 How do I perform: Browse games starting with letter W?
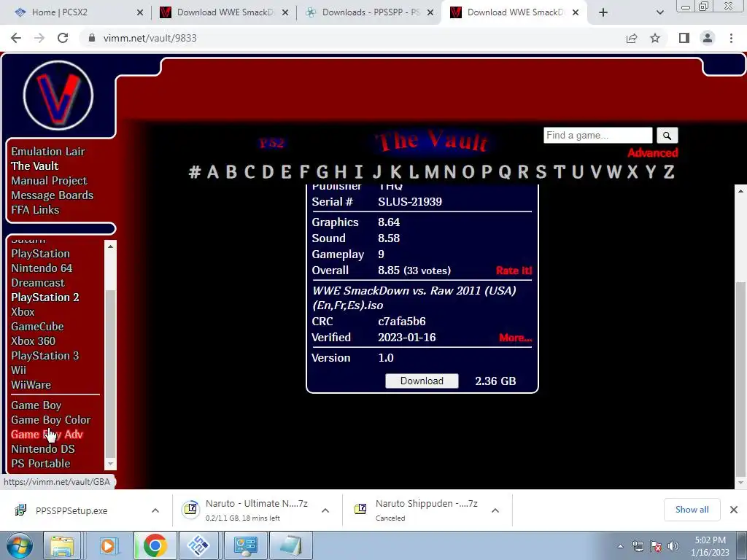click(x=614, y=171)
